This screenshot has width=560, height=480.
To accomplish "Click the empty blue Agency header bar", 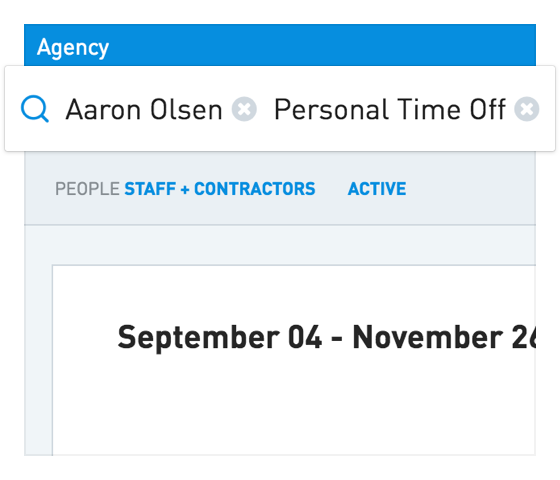I will point(321,45).
